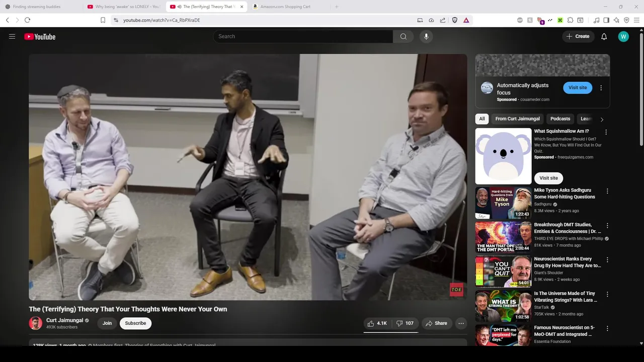The width and height of the screenshot is (644, 362).
Task: Switch to Why being 'awake' so LONELY tab
Action: [x=124, y=7]
